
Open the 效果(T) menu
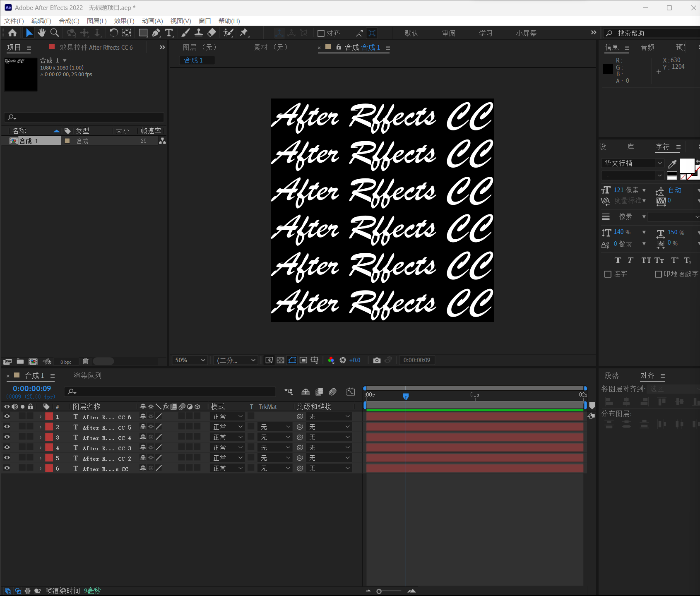[x=124, y=21]
